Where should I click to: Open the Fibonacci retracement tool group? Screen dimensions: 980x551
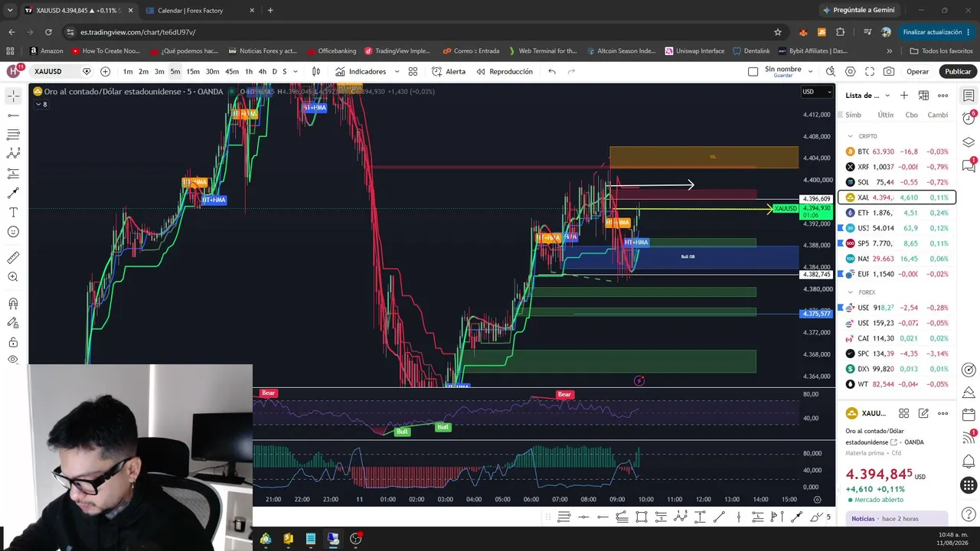coord(13,135)
